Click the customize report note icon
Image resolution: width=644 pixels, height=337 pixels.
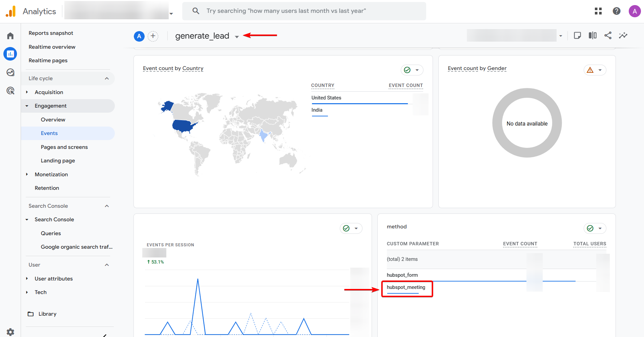577,36
